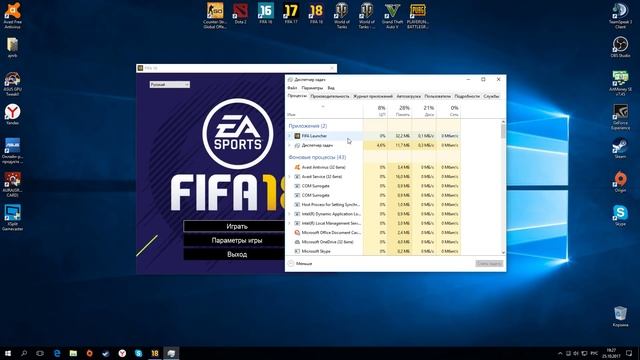Switch to the Автозагрузка tab
Image resolution: width=640 pixels, height=360 pixels.
coord(409,96)
